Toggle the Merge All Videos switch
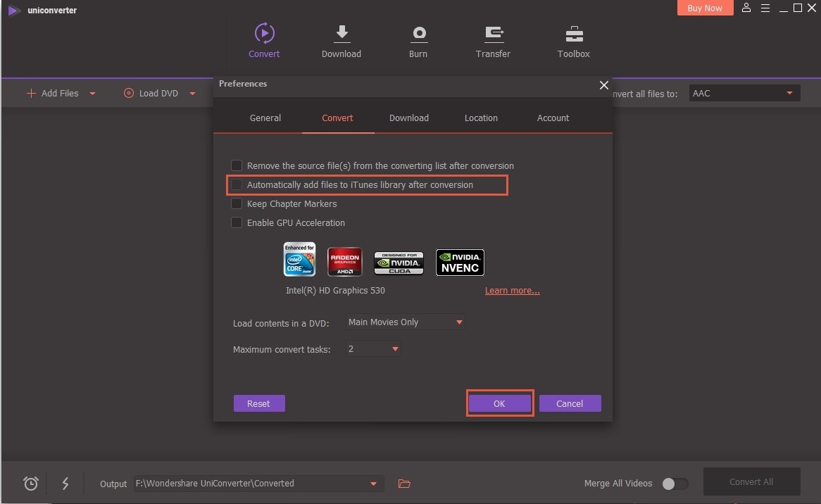Screen dimensions: 821x504 (x=675, y=484)
